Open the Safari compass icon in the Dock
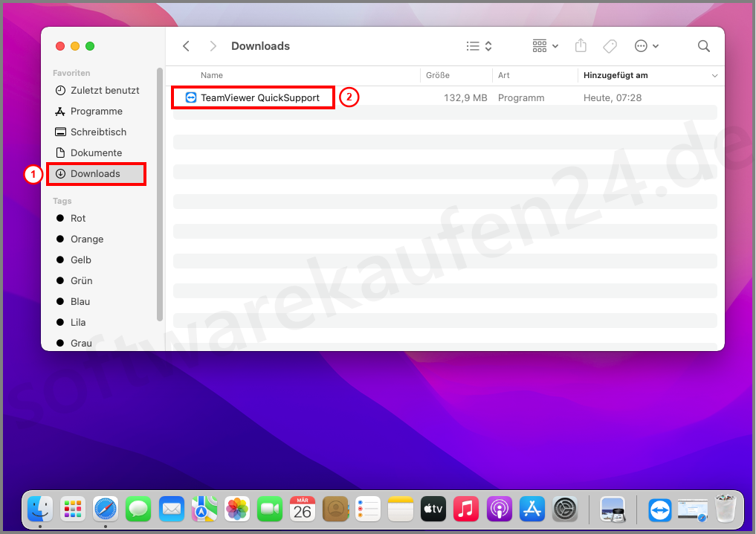 point(106,509)
